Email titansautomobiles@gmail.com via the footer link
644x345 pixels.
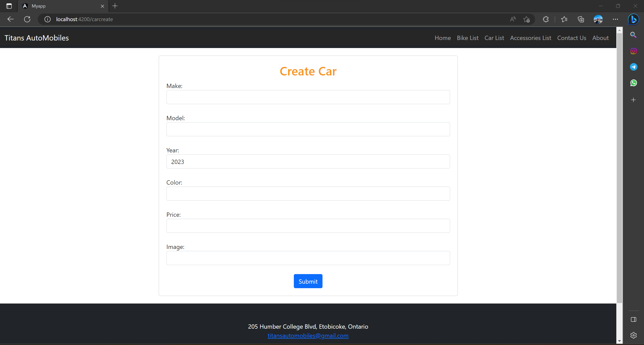click(x=308, y=335)
